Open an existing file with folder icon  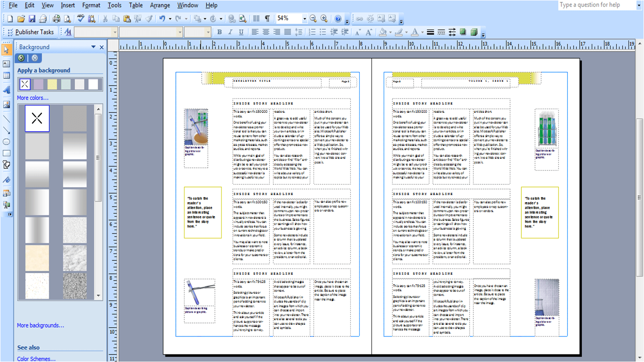coord(21,19)
